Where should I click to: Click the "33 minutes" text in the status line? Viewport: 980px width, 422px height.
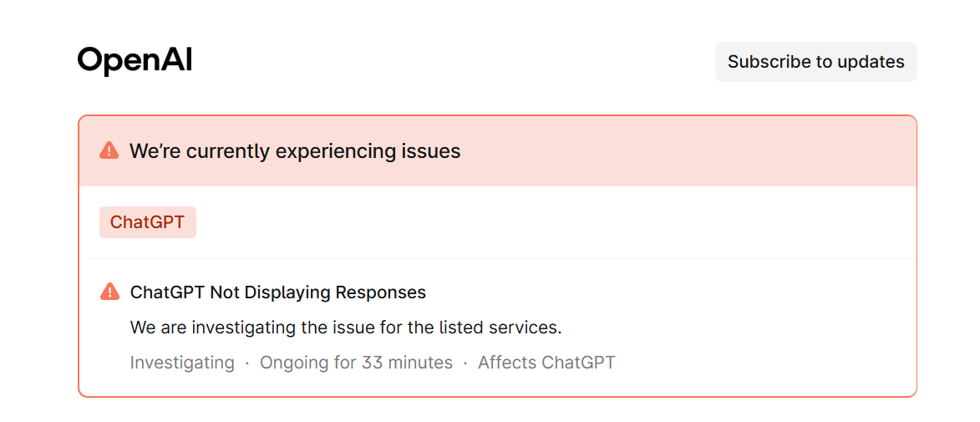click(407, 363)
